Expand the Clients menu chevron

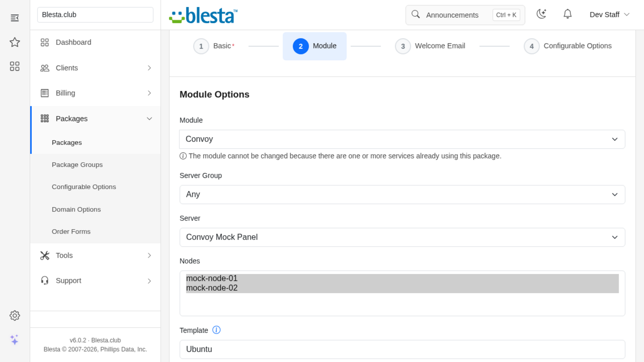(149, 68)
